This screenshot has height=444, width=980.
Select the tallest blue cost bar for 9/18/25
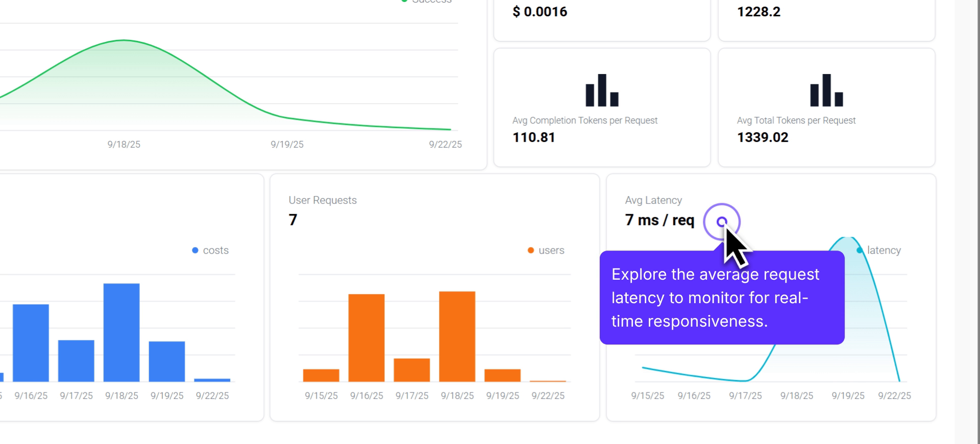point(121,332)
